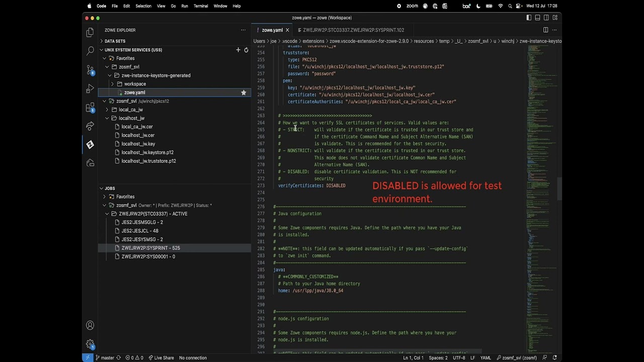Viewport: 644px width, 362px height.
Task: Open Zowe Explorer more actions ellipsis
Action: click(x=244, y=30)
